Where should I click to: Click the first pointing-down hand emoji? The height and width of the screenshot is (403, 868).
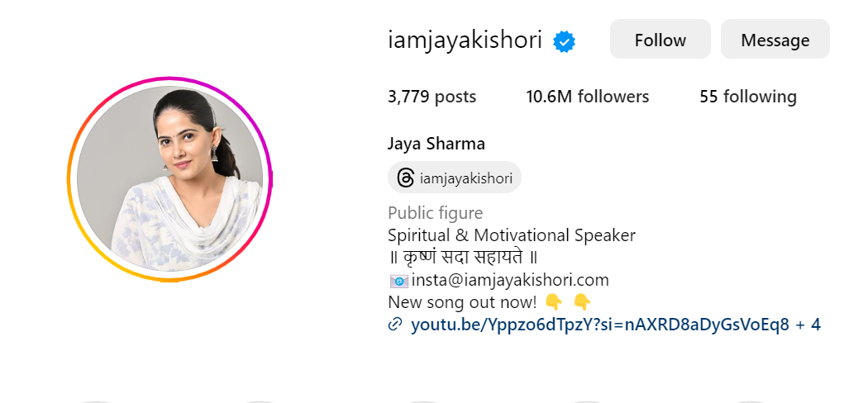(x=554, y=301)
